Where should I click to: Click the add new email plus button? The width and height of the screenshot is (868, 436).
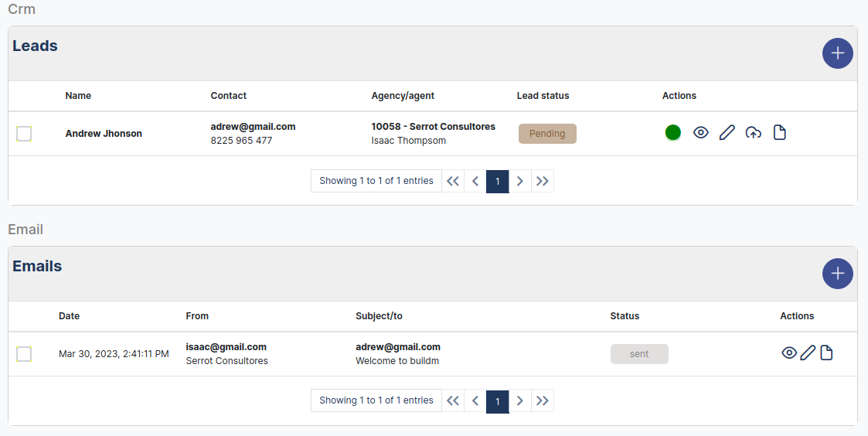(x=837, y=274)
